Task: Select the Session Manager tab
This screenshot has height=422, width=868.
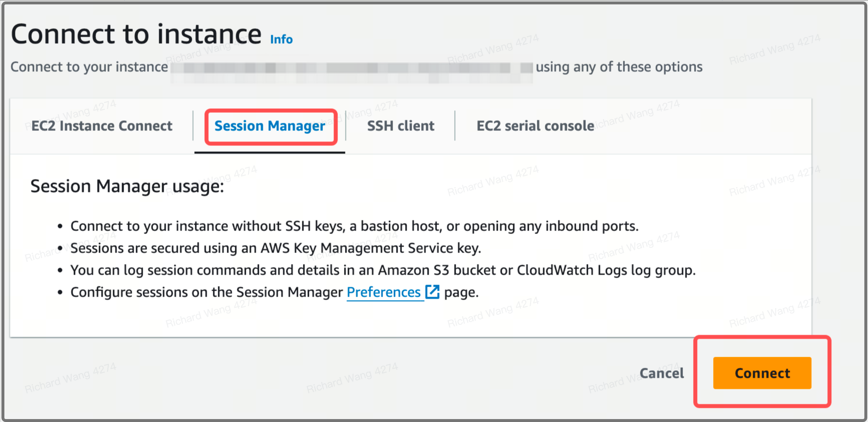Action: click(270, 126)
